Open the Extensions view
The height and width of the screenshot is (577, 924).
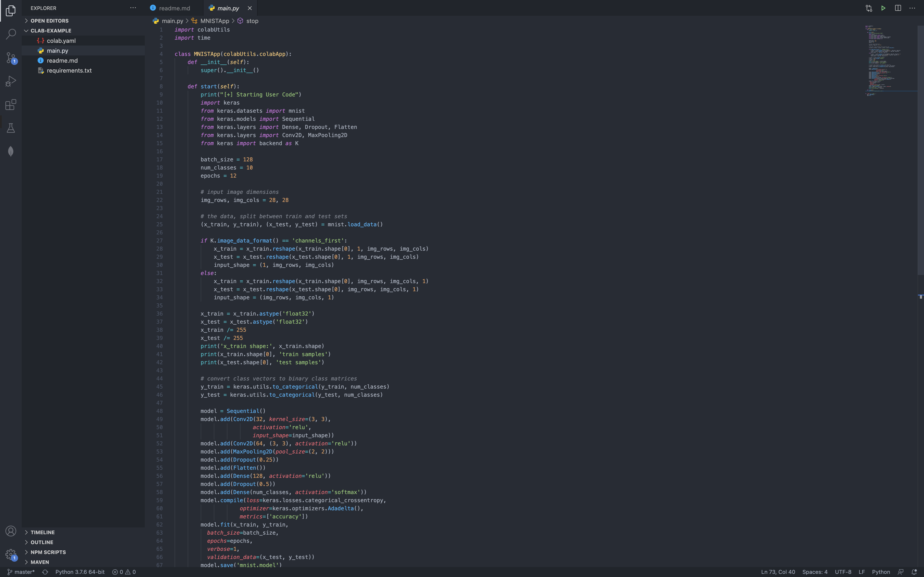[x=11, y=105]
